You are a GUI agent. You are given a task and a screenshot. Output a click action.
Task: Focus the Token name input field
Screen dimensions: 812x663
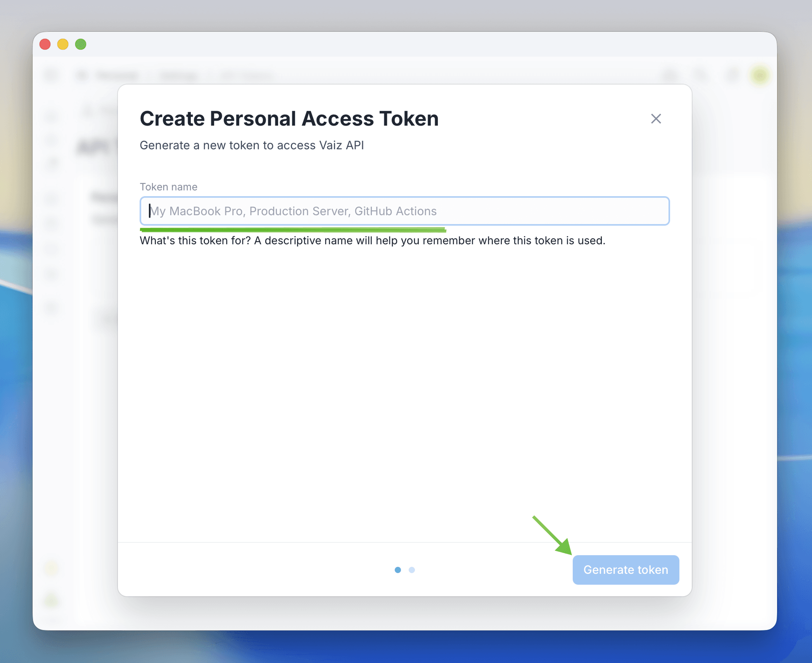(404, 211)
